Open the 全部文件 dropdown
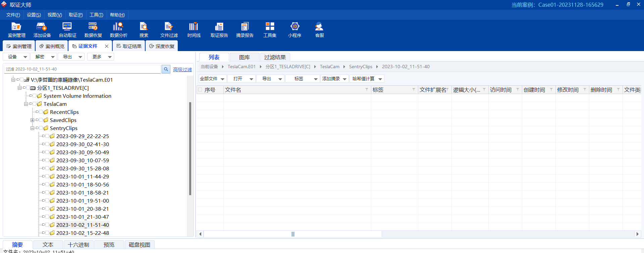The height and width of the screenshot is (253, 644). click(212, 79)
